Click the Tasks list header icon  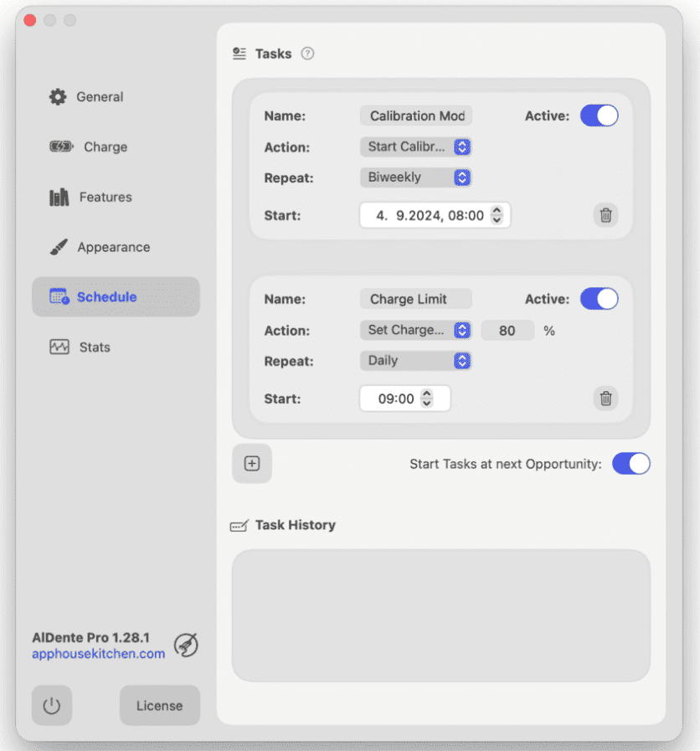239,53
